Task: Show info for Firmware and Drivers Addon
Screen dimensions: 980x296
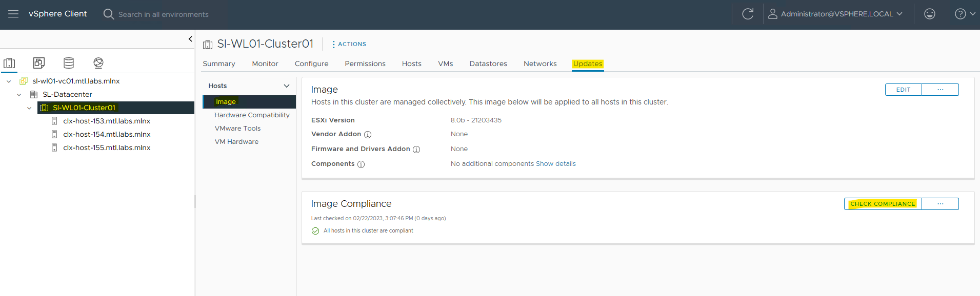Action: point(416,150)
